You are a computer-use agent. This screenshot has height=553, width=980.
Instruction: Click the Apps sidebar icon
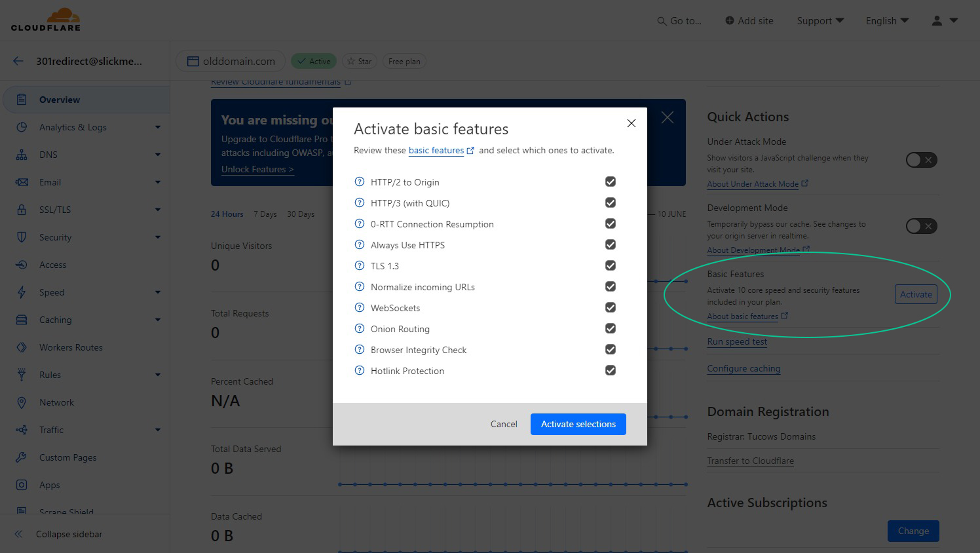[x=22, y=485]
